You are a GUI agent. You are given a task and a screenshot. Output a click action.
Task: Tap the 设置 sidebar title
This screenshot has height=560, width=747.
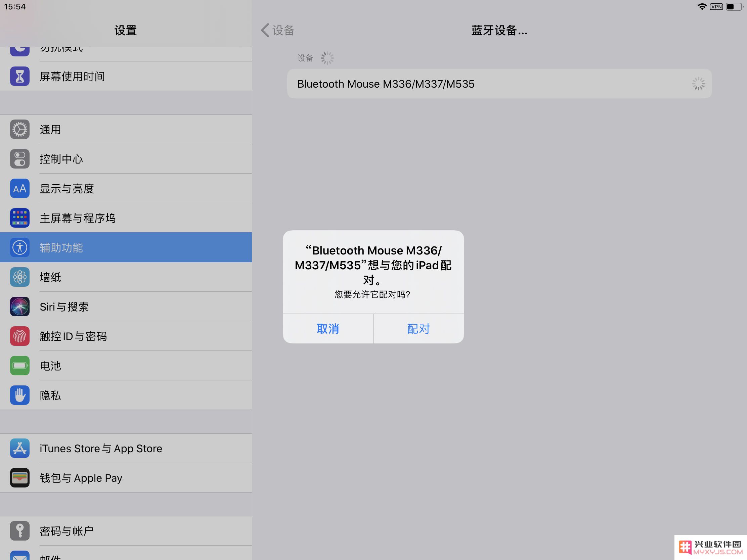tap(126, 30)
